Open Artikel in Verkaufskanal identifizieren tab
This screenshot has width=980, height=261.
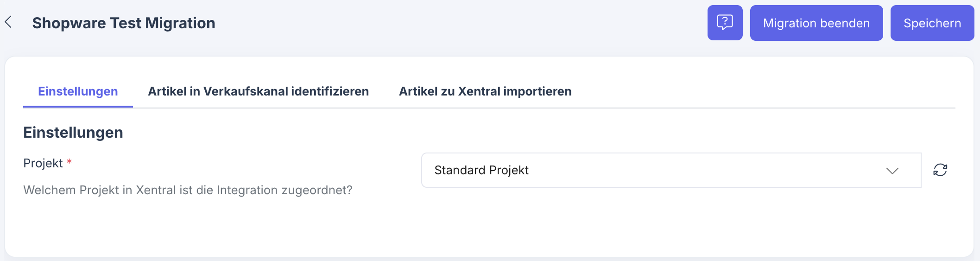point(258,91)
